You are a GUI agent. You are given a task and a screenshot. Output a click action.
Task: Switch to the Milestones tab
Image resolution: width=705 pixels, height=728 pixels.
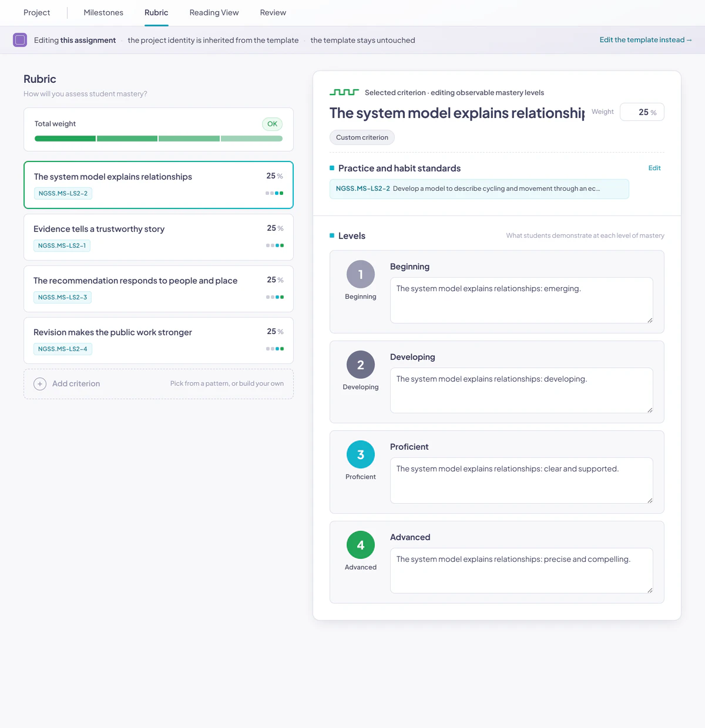coord(103,12)
